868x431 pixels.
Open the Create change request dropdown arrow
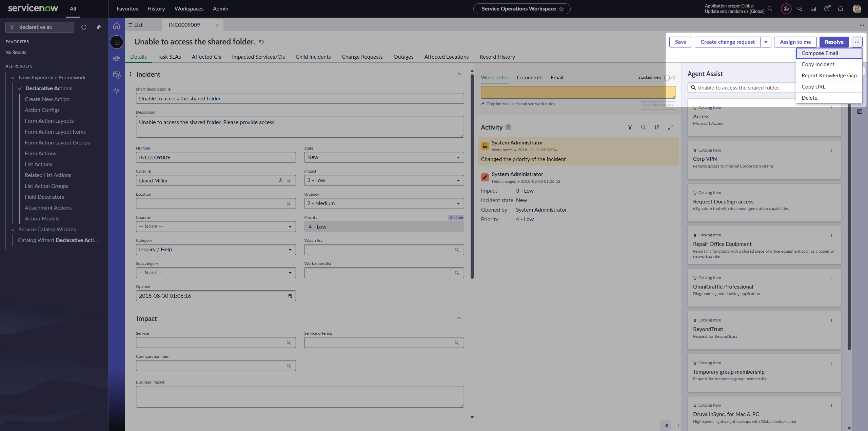click(766, 42)
